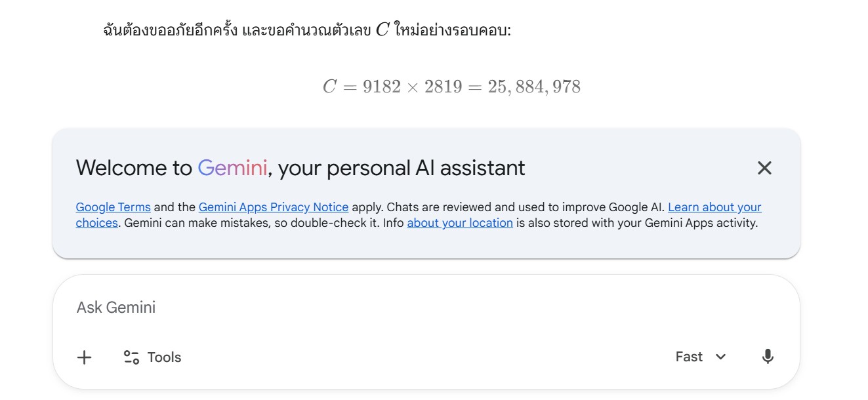Open the Fast model selector dropdown

point(690,357)
